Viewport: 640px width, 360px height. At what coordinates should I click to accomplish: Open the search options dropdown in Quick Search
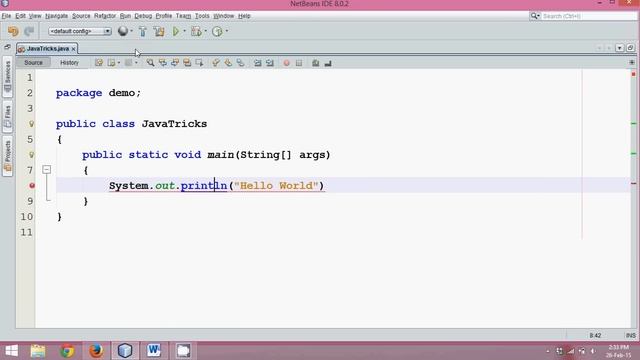(535, 16)
